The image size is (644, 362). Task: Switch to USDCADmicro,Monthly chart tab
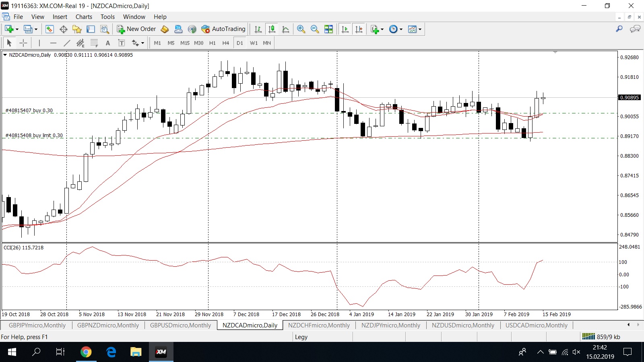pyautogui.click(x=537, y=325)
